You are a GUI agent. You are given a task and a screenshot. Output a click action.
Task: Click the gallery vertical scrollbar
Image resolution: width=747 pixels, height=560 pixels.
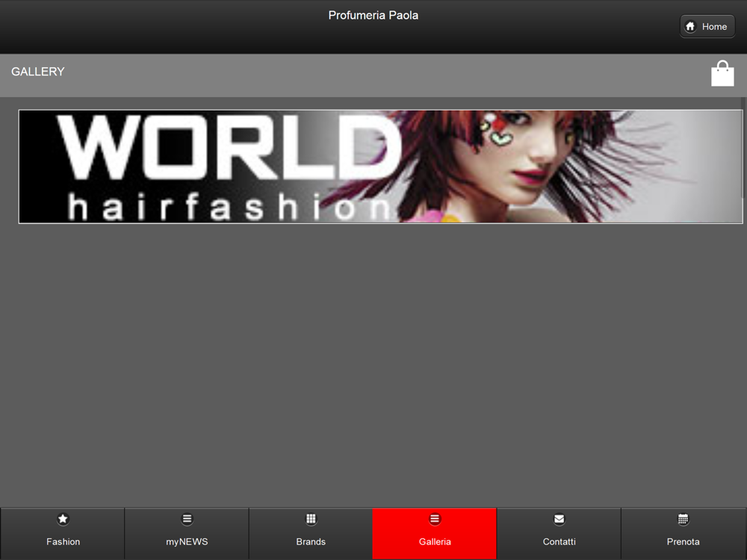tap(743, 148)
